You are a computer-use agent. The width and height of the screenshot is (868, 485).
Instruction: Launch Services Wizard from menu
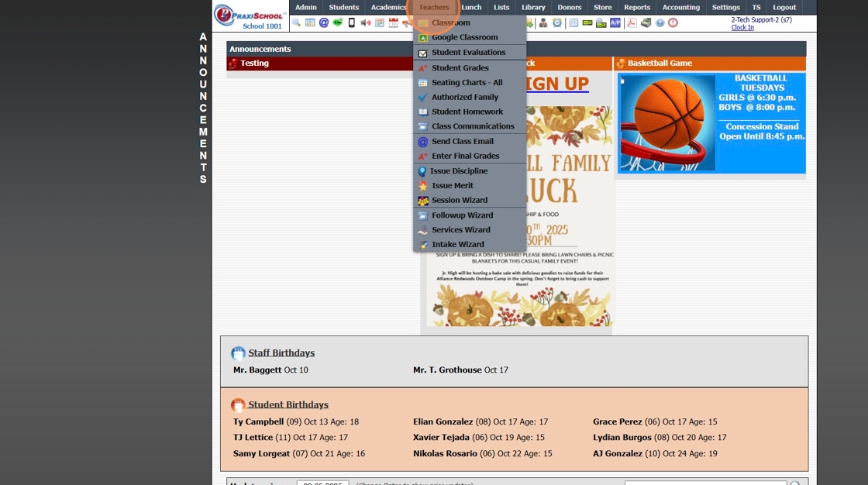[x=470, y=230]
